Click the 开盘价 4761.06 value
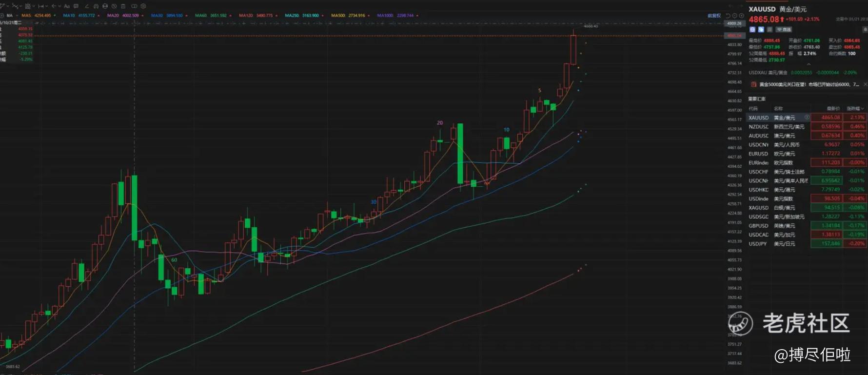Viewport: 868px width, 375px height. point(812,40)
